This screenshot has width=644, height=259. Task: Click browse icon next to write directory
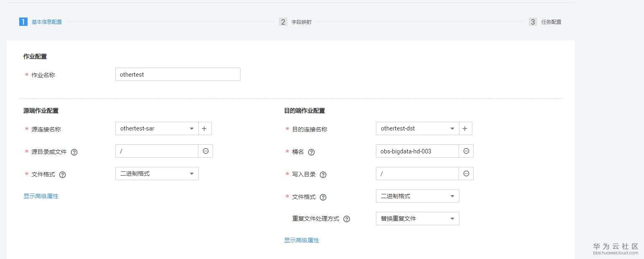(466, 174)
